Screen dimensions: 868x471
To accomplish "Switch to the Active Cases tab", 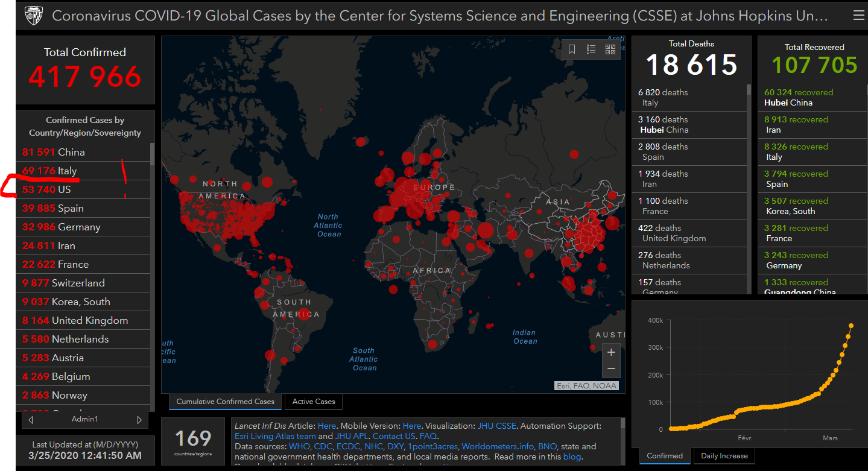I will 313,402.
